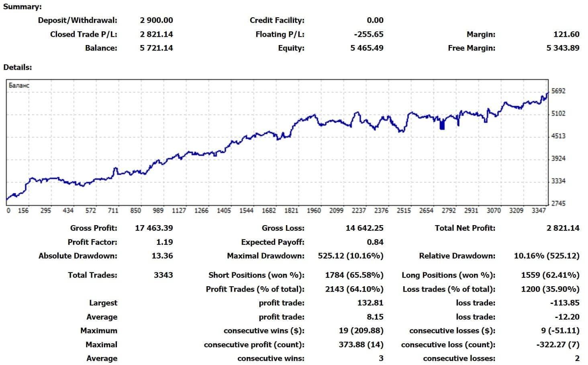Viewport: 588px width, 365px height.
Task: Click the Deposit/Withdrawal value 2 900.00
Action: coord(156,20)
